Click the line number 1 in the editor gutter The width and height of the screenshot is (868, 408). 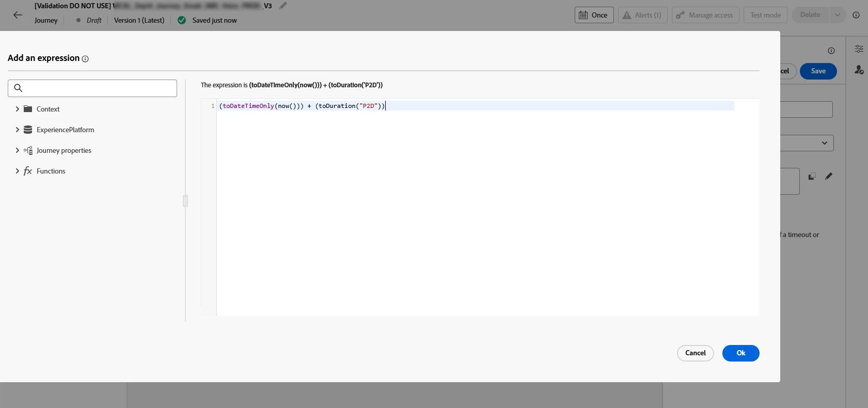(213, 106)
